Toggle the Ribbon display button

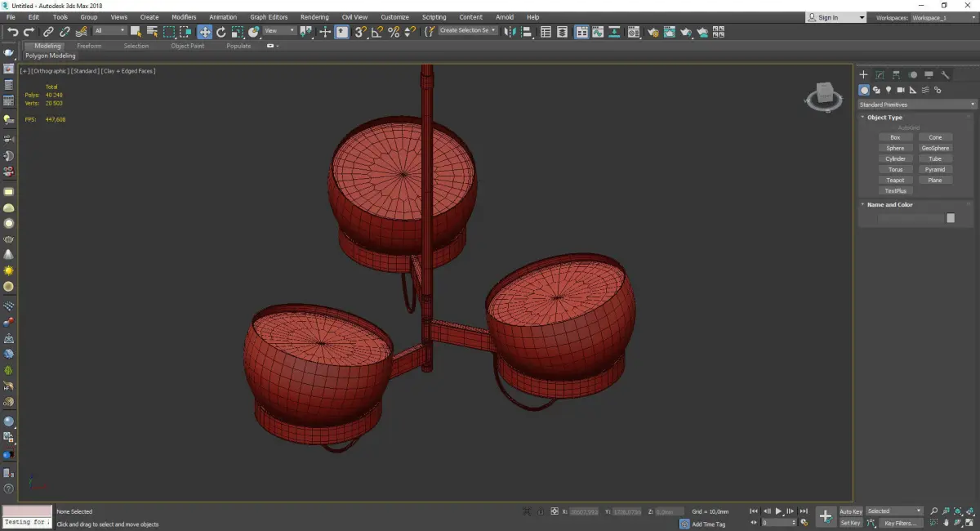pos(581,32)
